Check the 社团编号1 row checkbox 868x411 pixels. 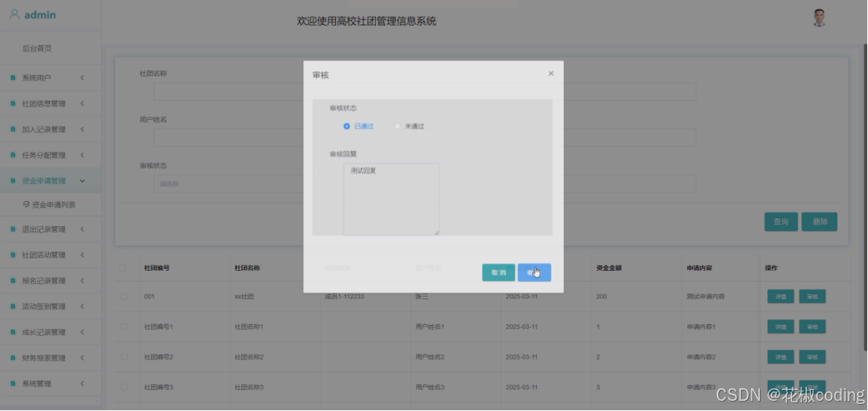(x=124, y=326)
